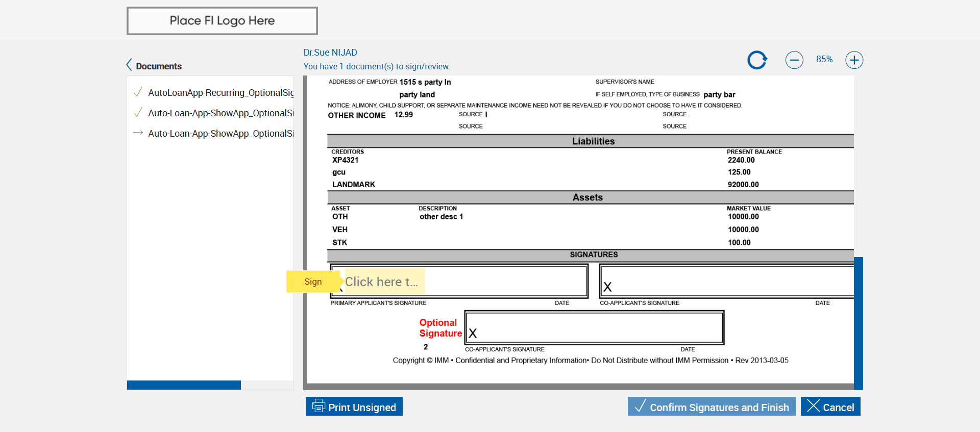Go back using the Documents chevron
The image size is (980, 432).
coord(129,65)
